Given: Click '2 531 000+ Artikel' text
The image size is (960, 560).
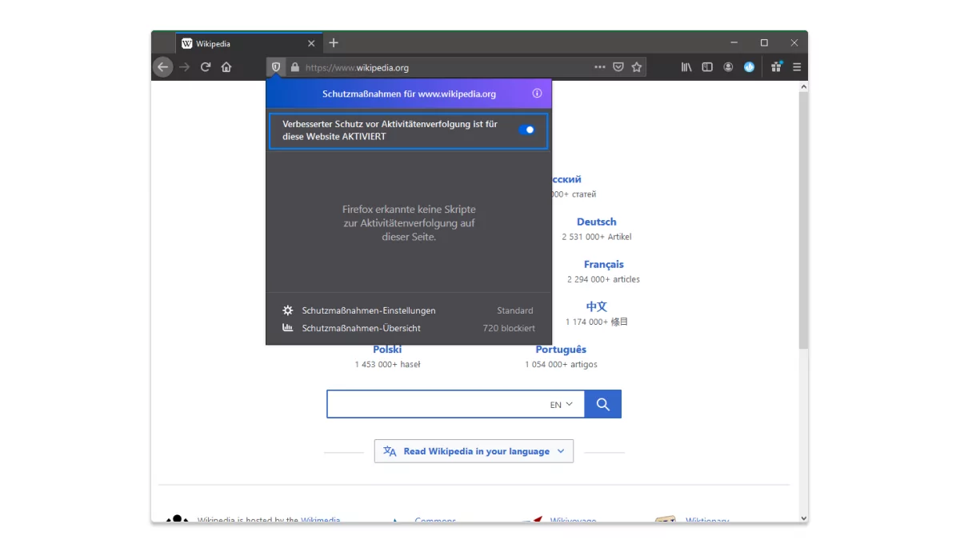Looking at the screenshot, I should click(597, 237).
